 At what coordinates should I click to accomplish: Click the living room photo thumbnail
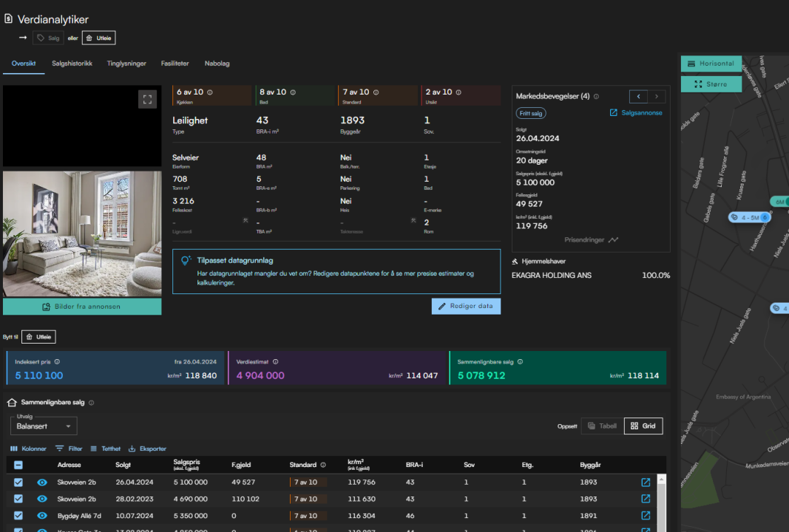[x=82, y=233]
